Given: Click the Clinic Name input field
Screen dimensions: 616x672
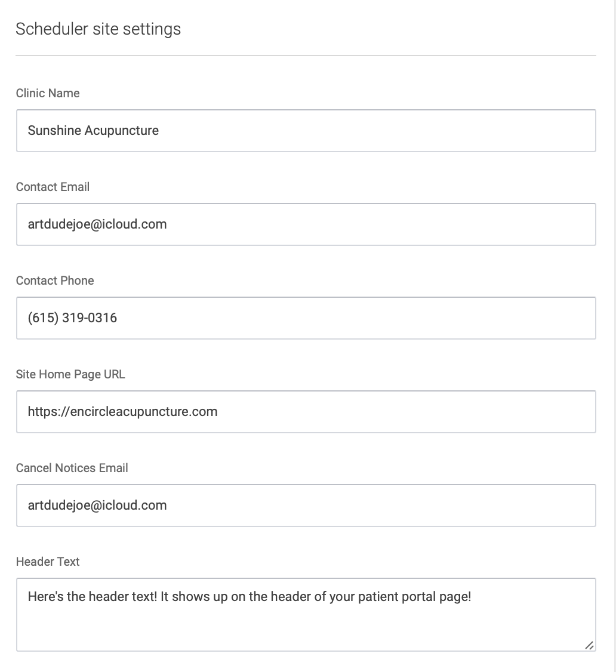Looking at the screenshot, I should click(306, 131).
